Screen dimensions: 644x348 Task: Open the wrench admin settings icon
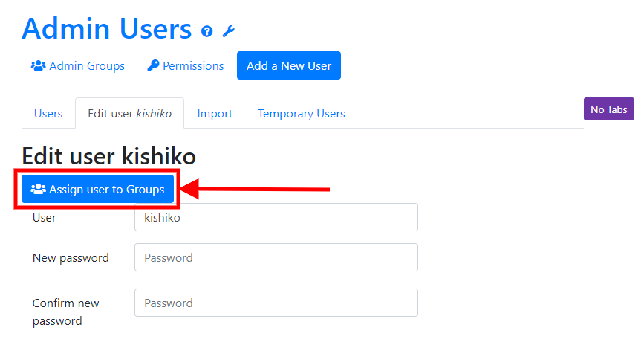228,31
